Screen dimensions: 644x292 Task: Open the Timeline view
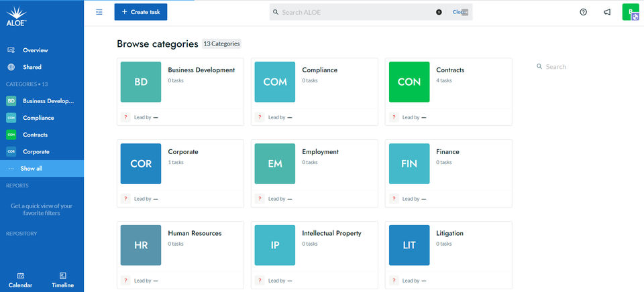(63, 280)
